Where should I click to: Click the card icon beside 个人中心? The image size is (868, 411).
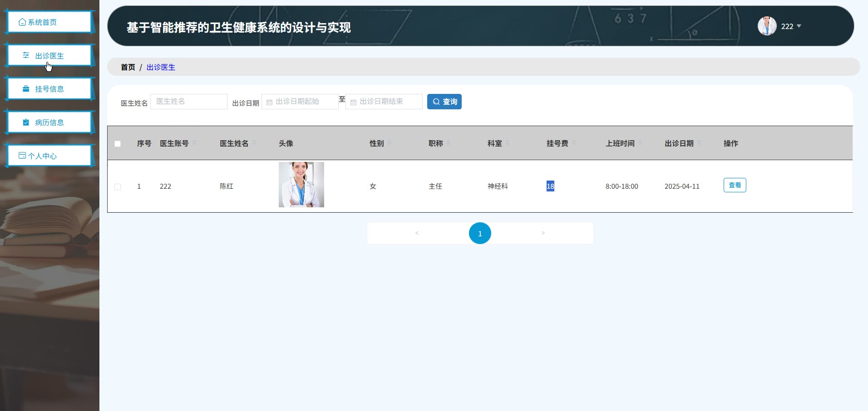click(x=22, y=156)
